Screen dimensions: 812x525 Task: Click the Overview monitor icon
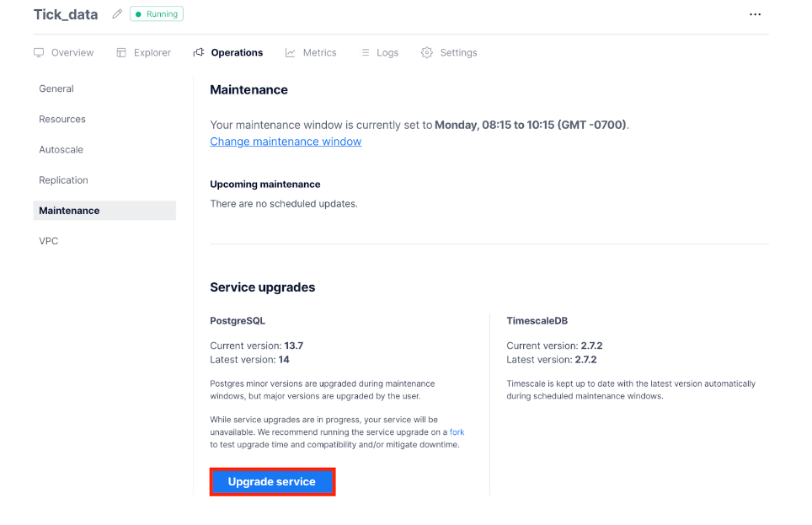coord(39,52)
